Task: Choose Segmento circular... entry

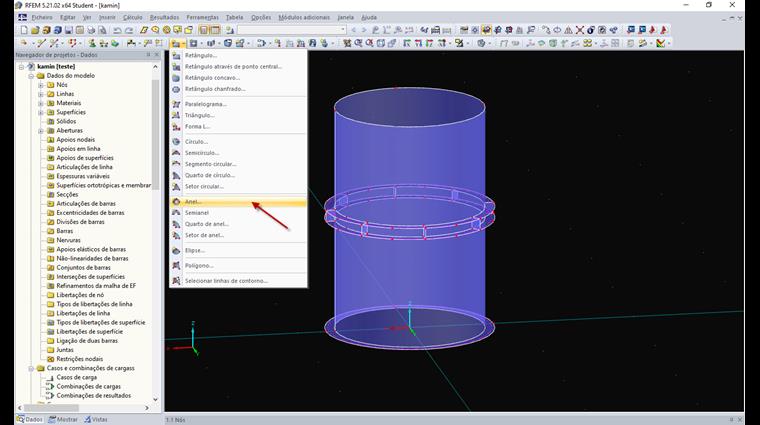Action: [x=238, y=164]
